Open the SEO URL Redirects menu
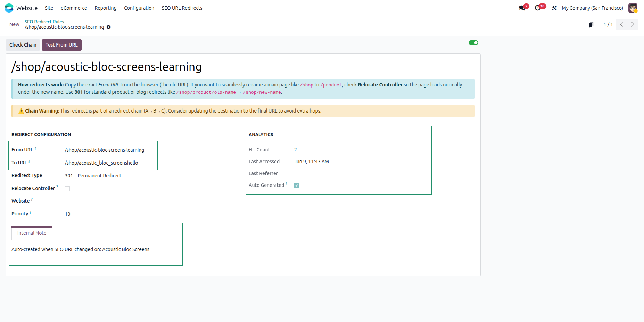The image size is (644, 322). [182, 8]
